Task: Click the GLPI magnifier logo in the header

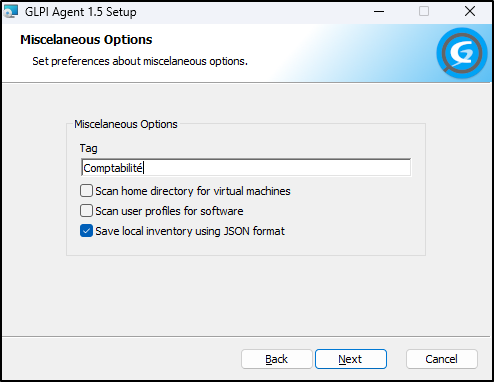Action: point(462,53)
